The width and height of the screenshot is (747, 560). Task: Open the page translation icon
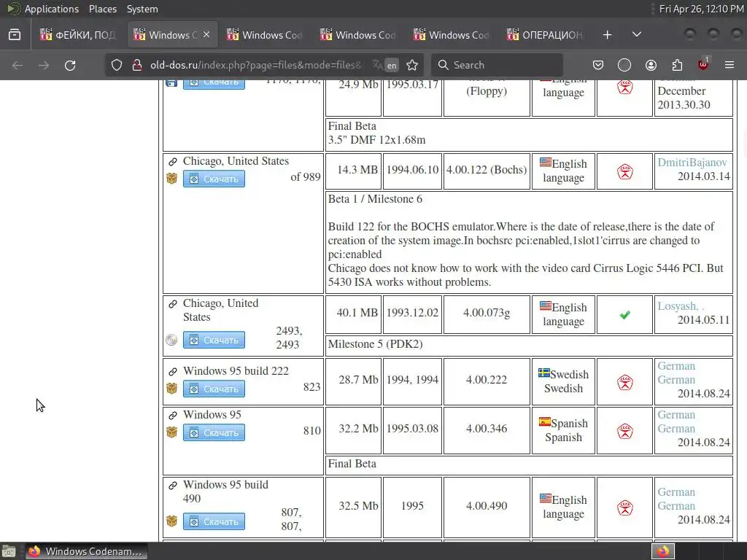coord(377,65)
